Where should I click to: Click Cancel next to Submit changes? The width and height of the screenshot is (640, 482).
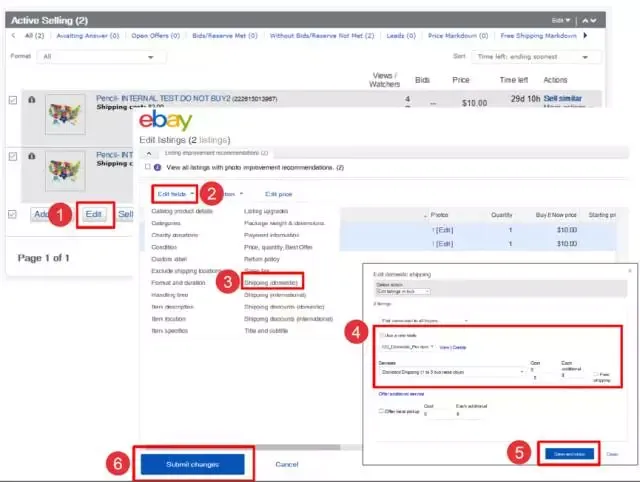[x=287, y=464]
